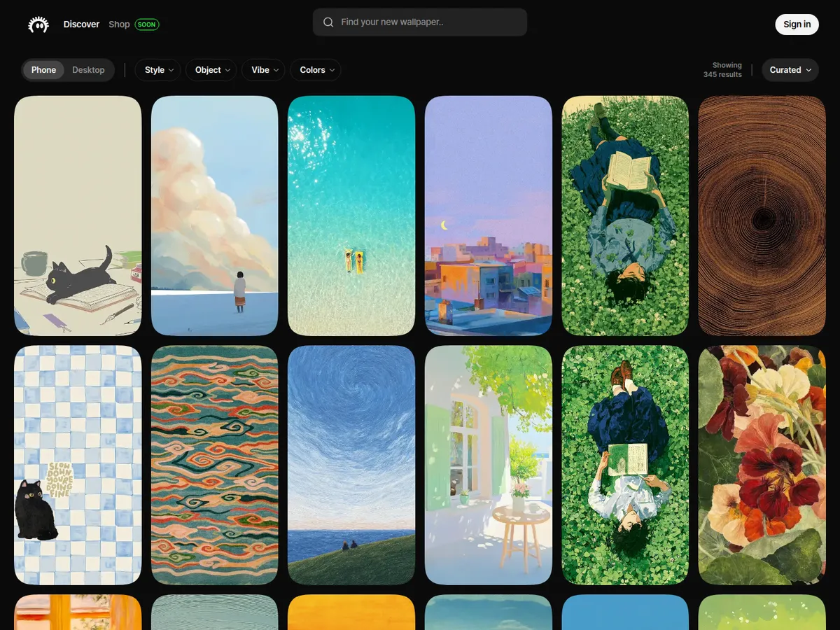Click the site logo icon
This screenshot has width=840, height=630.
pos(38,24)
